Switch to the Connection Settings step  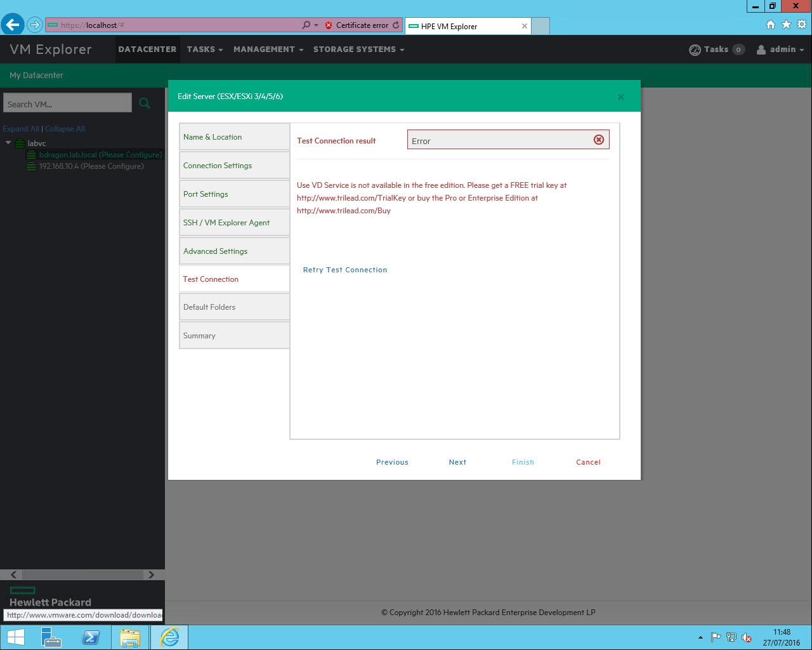216,165
